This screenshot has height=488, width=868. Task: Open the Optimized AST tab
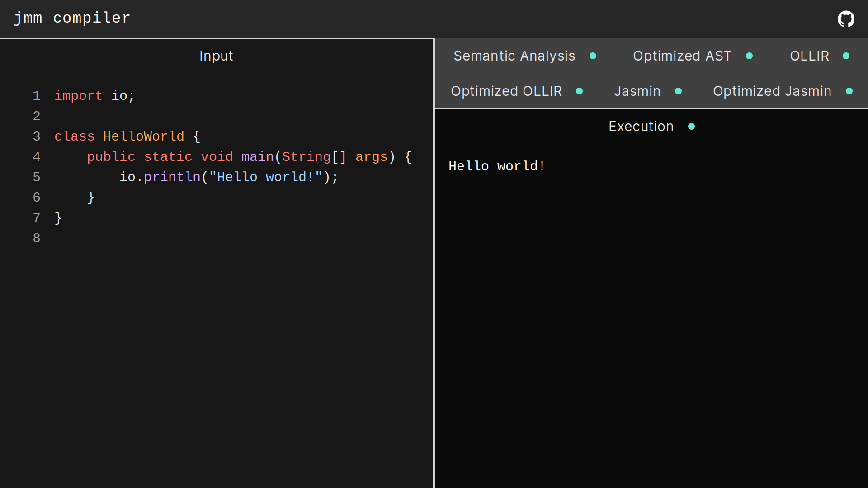(x=682, y=56)
